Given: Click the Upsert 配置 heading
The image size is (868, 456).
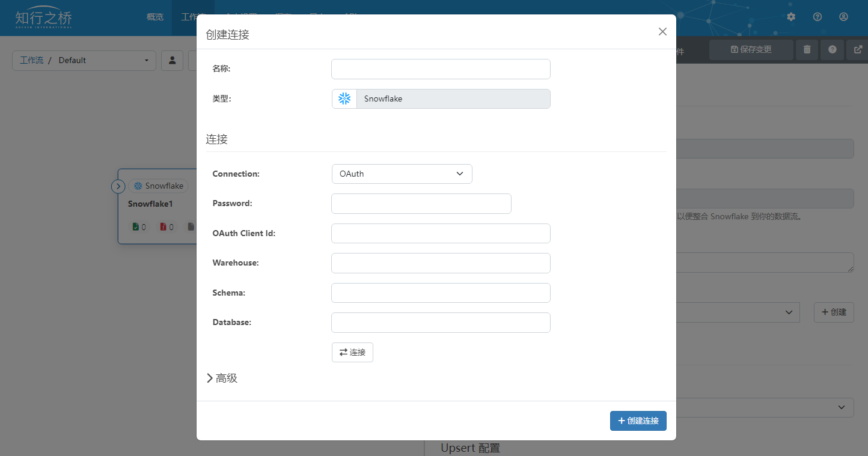Looking at the screenshot, I should (470, 448).
